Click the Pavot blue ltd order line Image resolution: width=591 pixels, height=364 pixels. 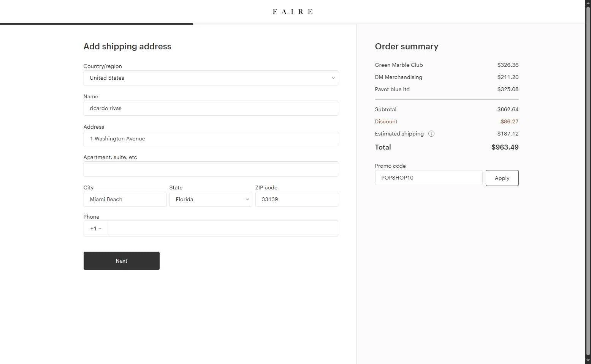(392, 89)
